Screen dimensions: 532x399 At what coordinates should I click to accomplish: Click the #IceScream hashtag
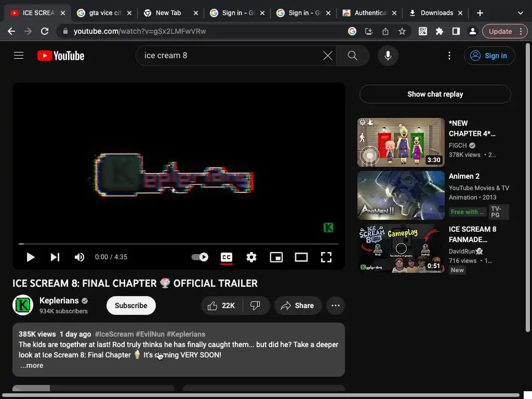tap(114, 334)
